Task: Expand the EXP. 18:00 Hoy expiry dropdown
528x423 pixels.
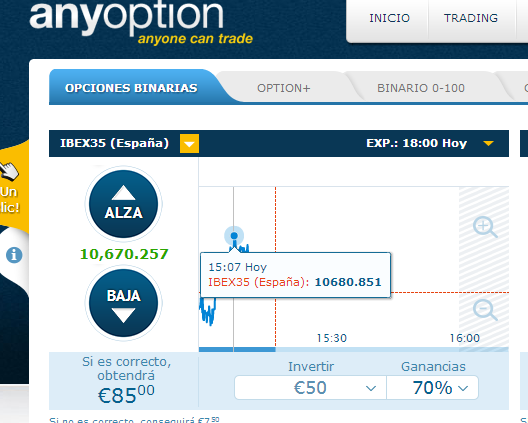Action: point(488,143)
